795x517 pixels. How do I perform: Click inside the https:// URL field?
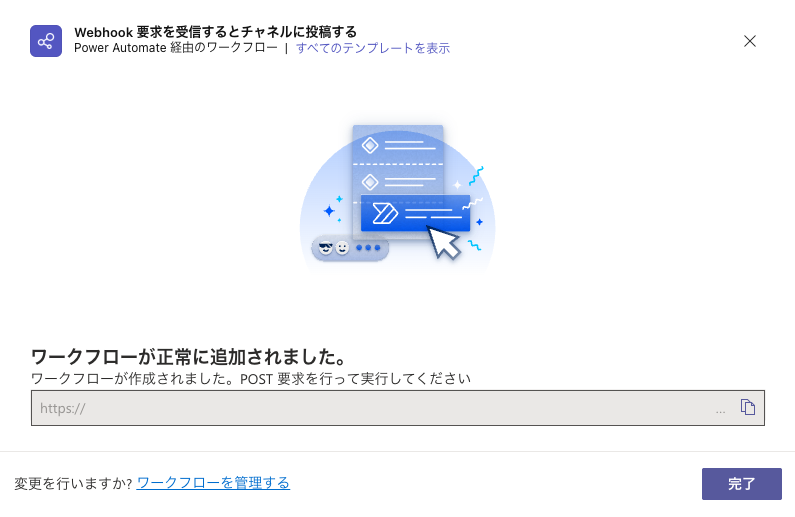coord(398,408)
